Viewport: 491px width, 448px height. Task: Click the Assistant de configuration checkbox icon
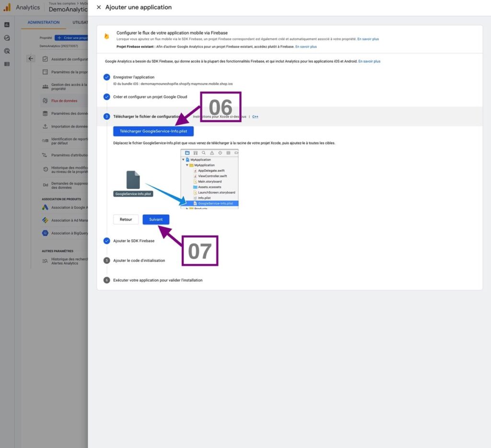click(x=45, y=59)
